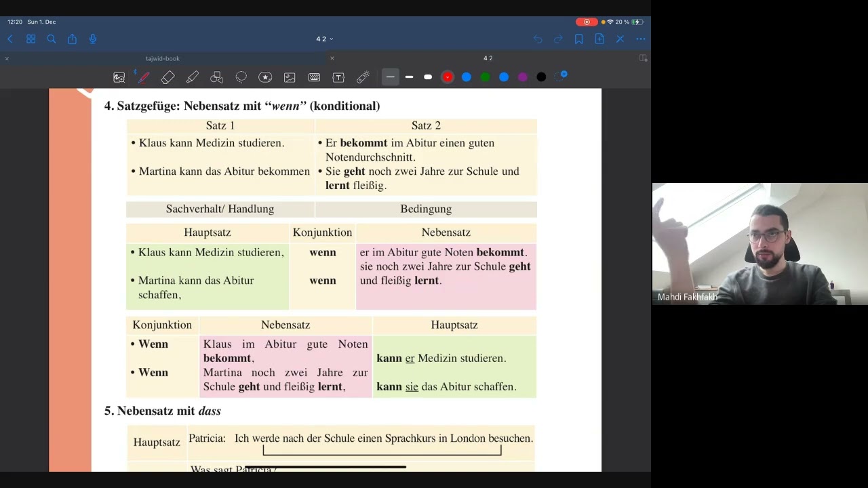Open the search magnifier
Image resolution: width=868 pixels, height=488 pixels.
click(52, 39)
